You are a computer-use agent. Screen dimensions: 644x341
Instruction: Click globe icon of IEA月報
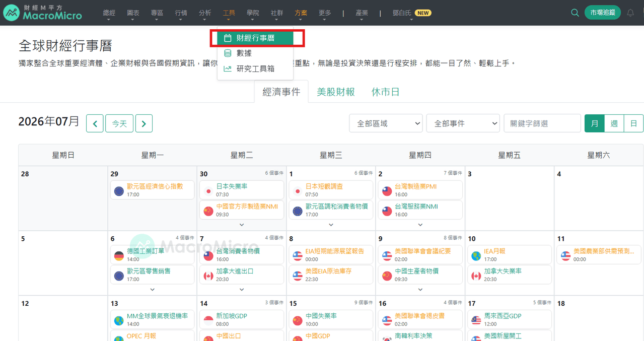(476, 256)
